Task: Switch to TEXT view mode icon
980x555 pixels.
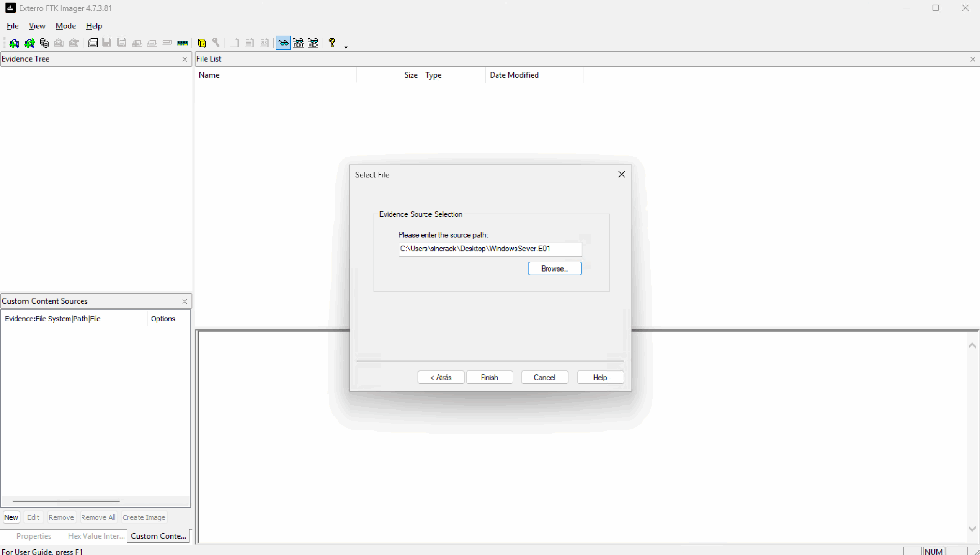Action: click(299, 43)
